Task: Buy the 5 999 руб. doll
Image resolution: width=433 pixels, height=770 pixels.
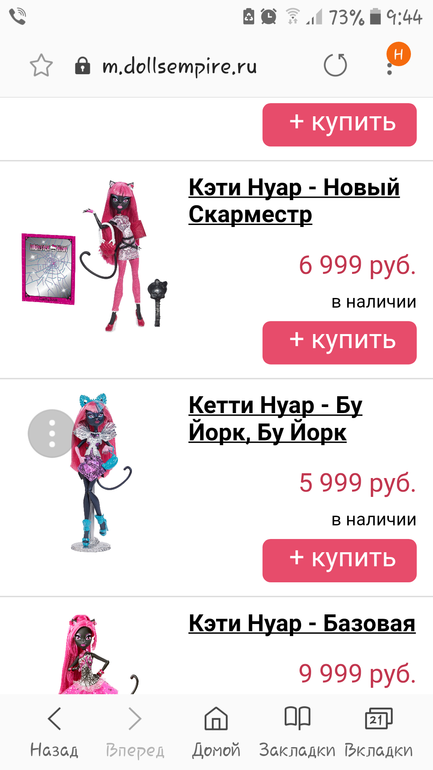Action: point(339,560)
